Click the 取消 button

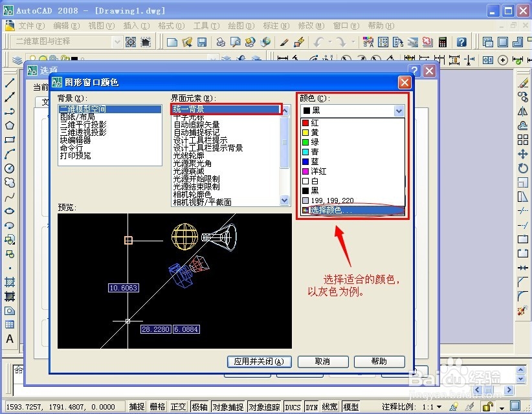pyautogui.click(x=323, y=362)
